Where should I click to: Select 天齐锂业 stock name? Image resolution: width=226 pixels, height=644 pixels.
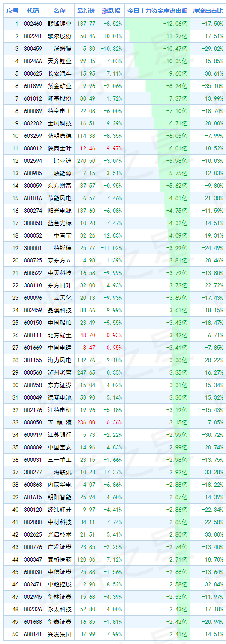[x=60, y=61]
